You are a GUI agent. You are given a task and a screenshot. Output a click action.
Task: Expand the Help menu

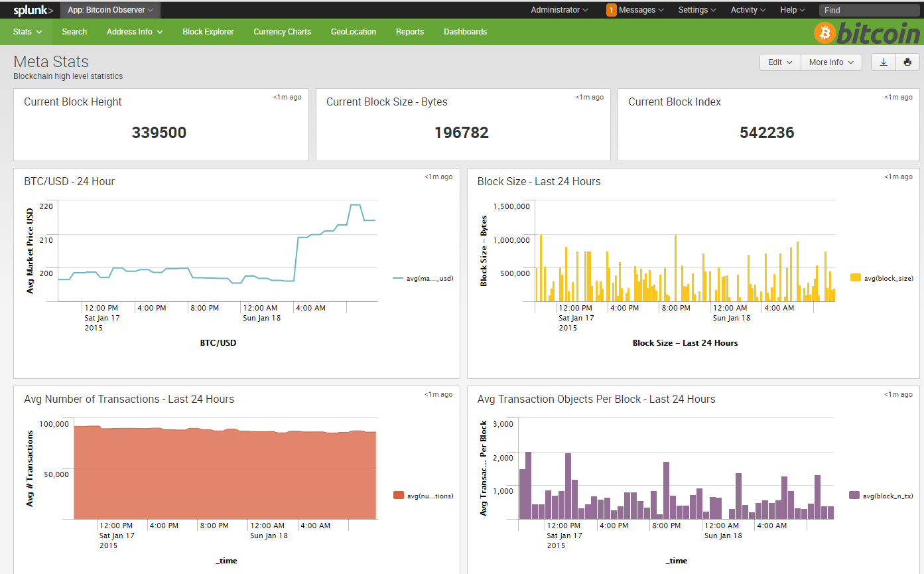[x=793, y=10]
